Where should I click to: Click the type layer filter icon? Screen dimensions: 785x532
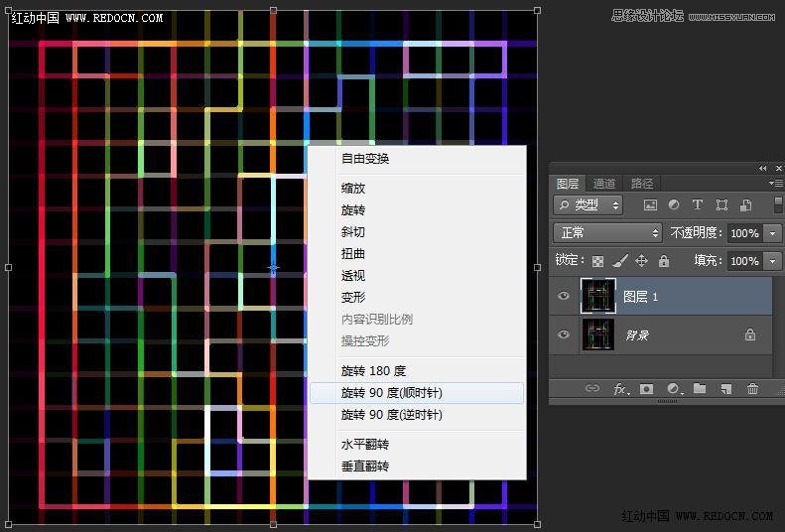click(x=698, y=205)
